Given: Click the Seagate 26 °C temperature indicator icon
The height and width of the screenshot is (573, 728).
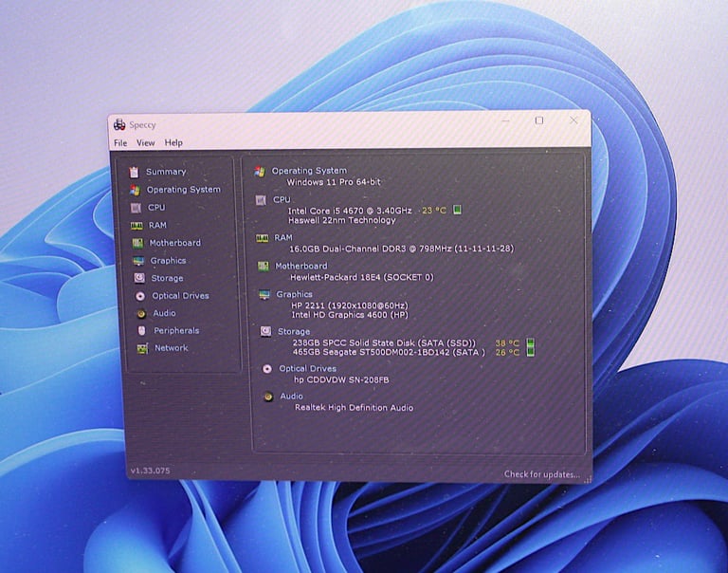Looking at the screenshot, I should point(530,352).
